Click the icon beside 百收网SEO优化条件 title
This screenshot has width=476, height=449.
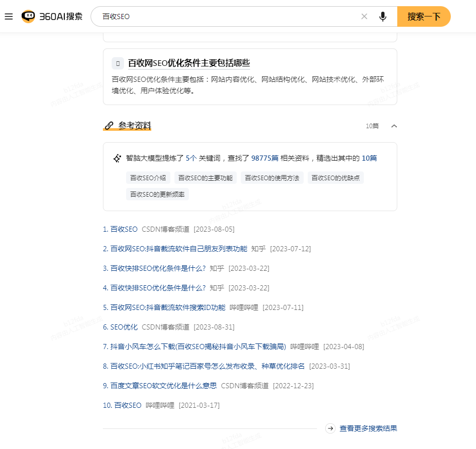tap(118, 63)
